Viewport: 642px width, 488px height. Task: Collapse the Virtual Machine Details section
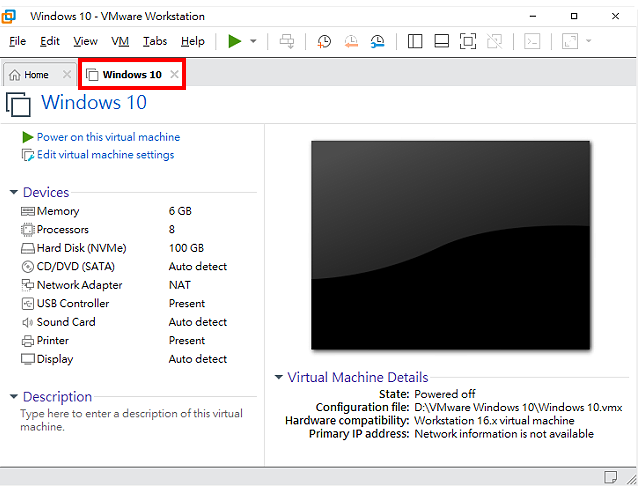tap(279, 377)
